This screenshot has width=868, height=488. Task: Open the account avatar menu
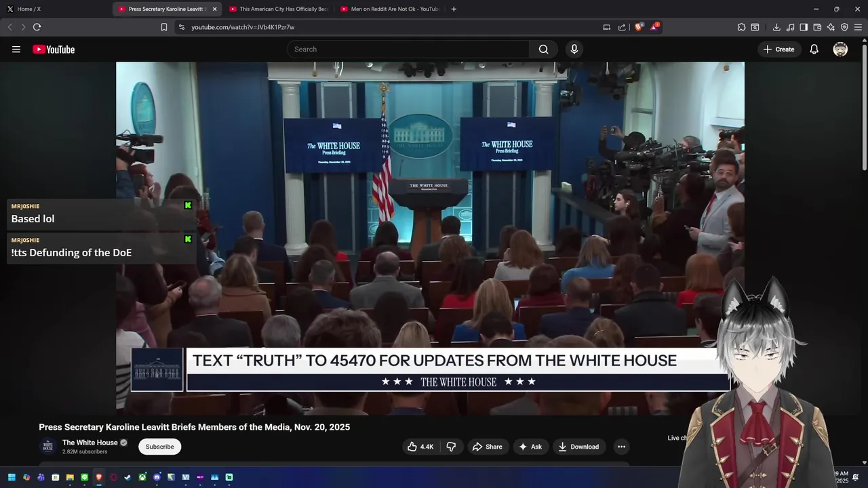(x=840, y=49)
